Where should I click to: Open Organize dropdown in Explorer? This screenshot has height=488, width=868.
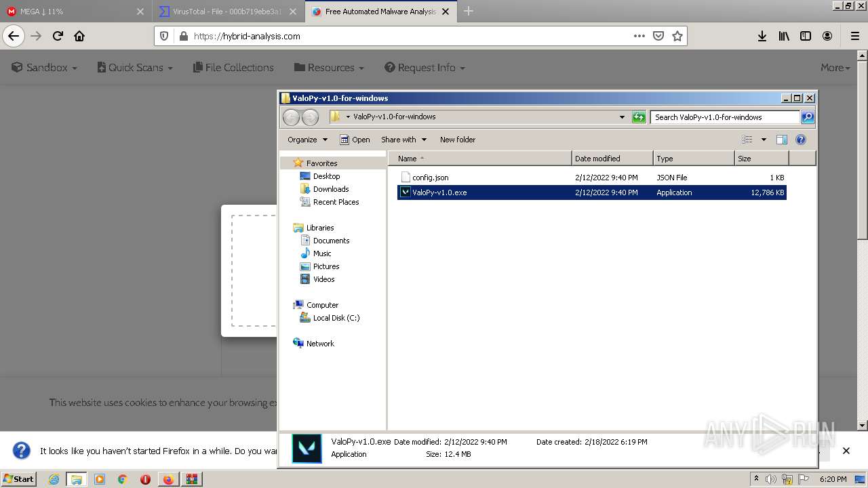307,140
